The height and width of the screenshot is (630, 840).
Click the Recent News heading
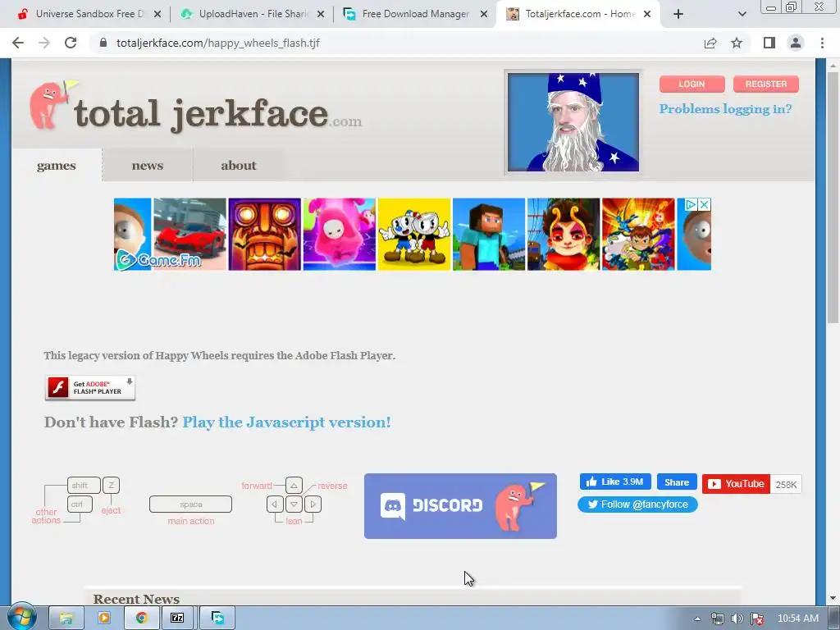[x=136, y=599]
